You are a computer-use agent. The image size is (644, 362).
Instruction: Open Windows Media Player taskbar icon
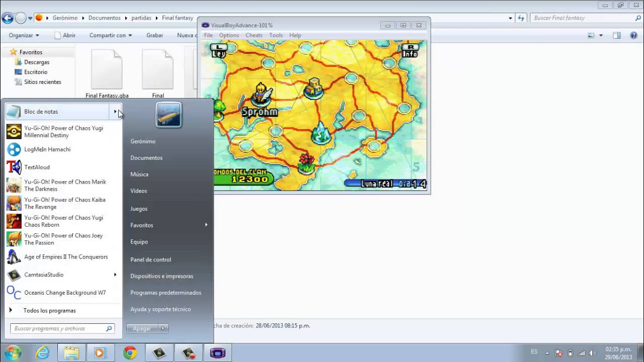click(100, 353)
